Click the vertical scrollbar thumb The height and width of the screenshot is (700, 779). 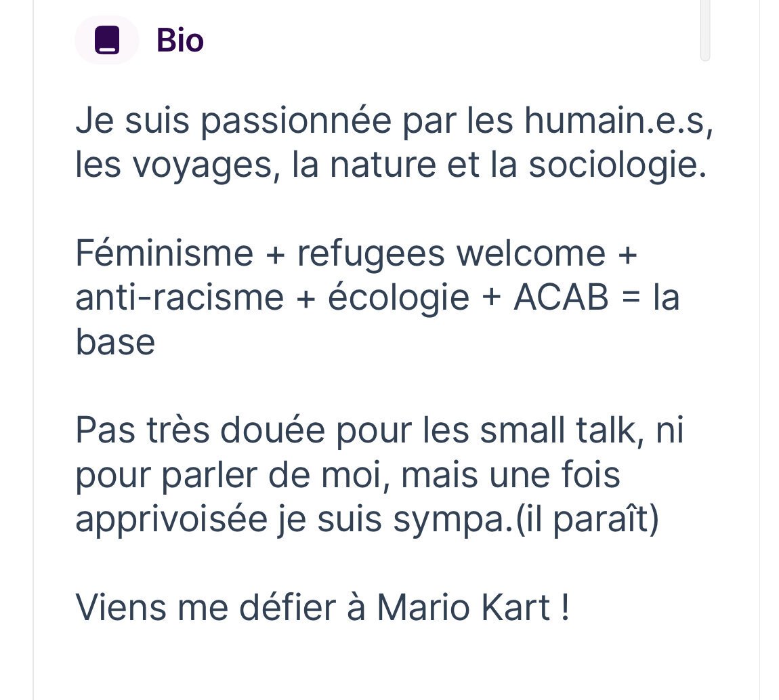point(705,30)
